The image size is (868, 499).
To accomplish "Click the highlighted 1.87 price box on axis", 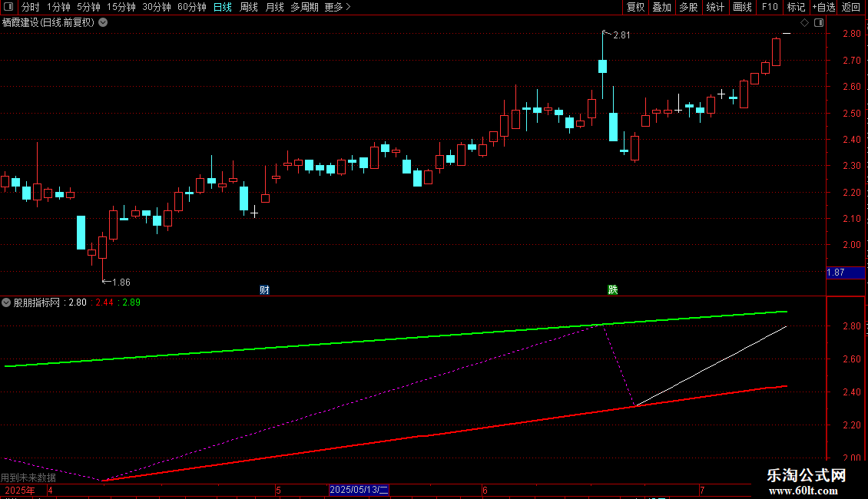I will 845,273.
